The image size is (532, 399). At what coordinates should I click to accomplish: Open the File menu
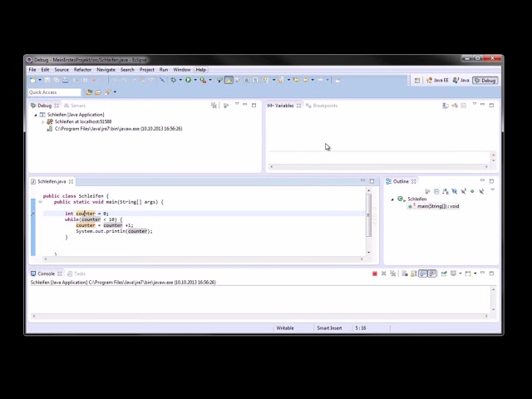click(32, 70)
